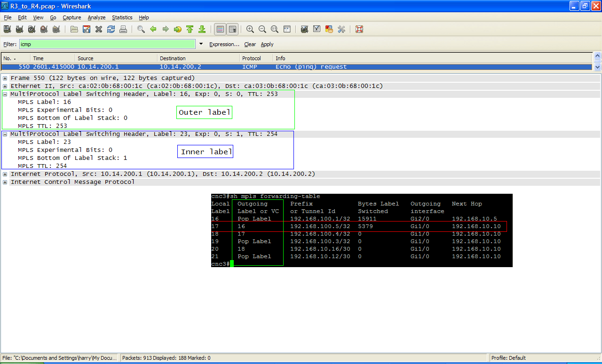The height and width of the screenshot is (364, 602).
Task: Find a packet with the magnifier icon
Action: tap(141, 29)
